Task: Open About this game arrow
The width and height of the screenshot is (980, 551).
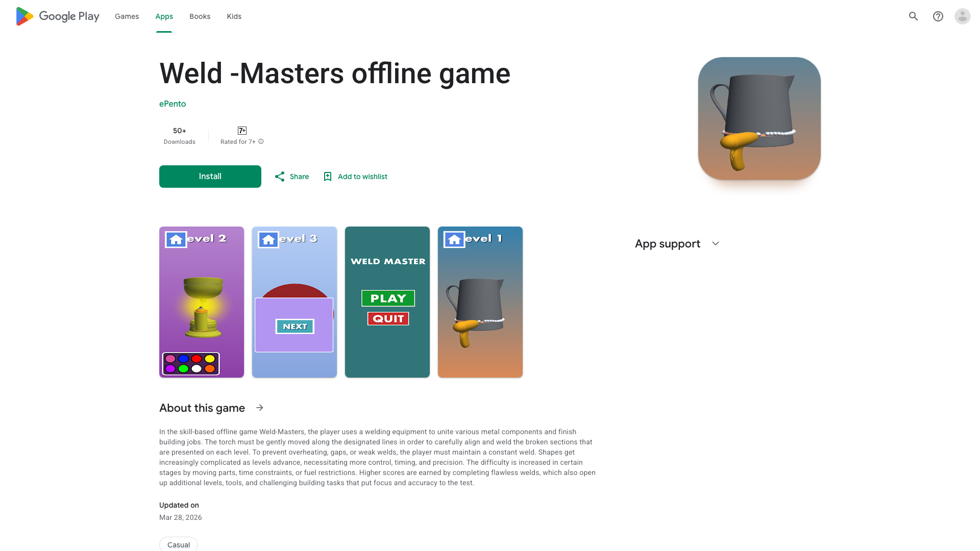Action: click(x=260, y=408)
